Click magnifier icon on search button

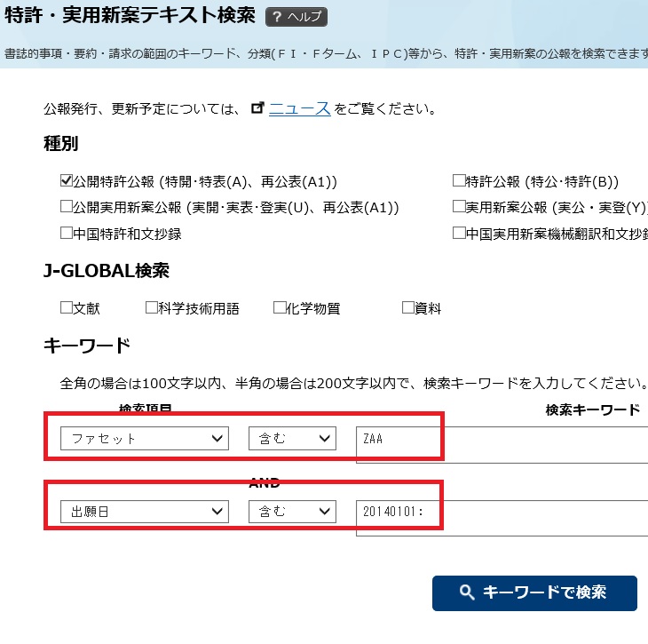point(467,592)
